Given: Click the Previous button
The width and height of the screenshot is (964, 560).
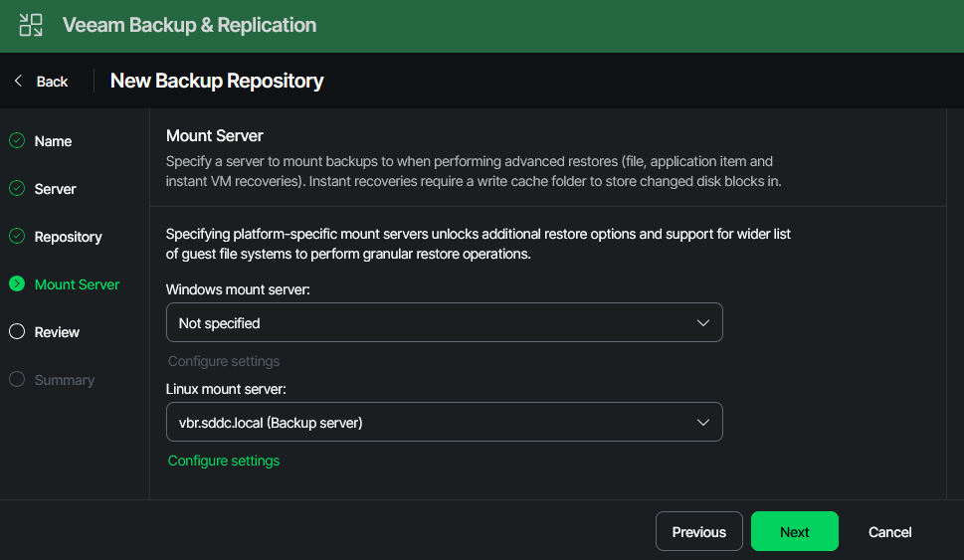Looking at the screenshot, I should (698, 532).
